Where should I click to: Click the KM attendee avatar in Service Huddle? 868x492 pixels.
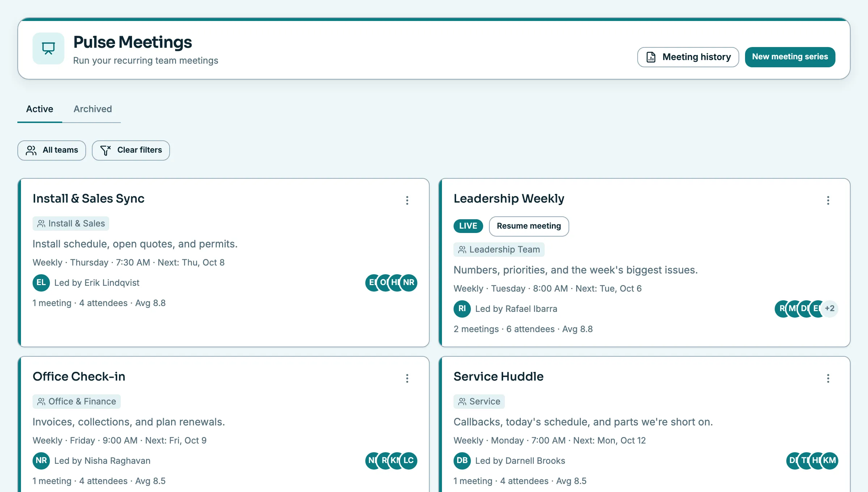(830, 461)
